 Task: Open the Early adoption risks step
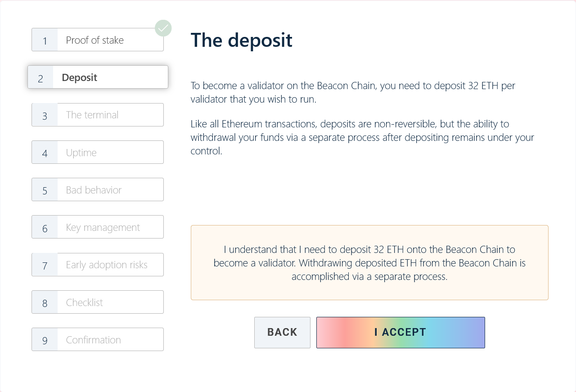click(98, 265)
